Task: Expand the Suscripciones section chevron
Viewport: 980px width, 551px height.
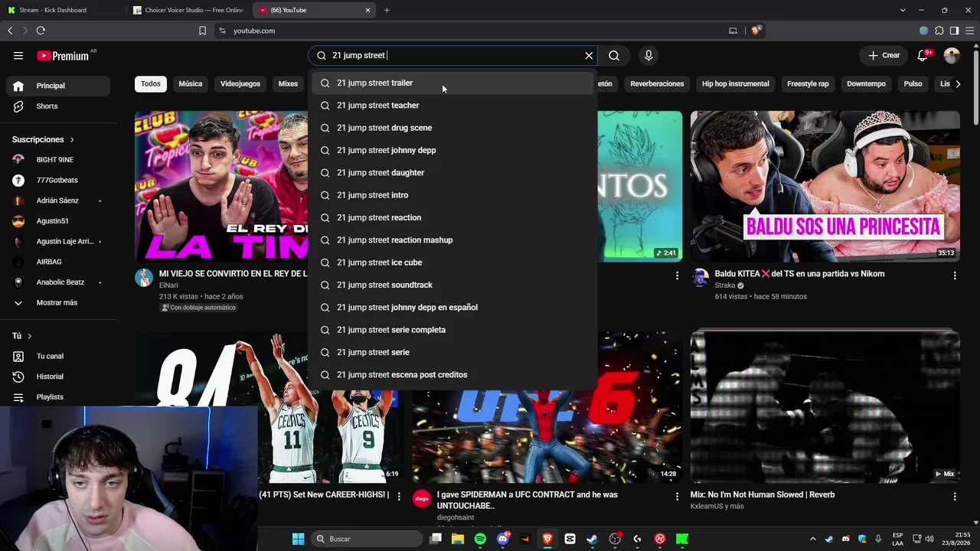Action: tap(72, 140)
